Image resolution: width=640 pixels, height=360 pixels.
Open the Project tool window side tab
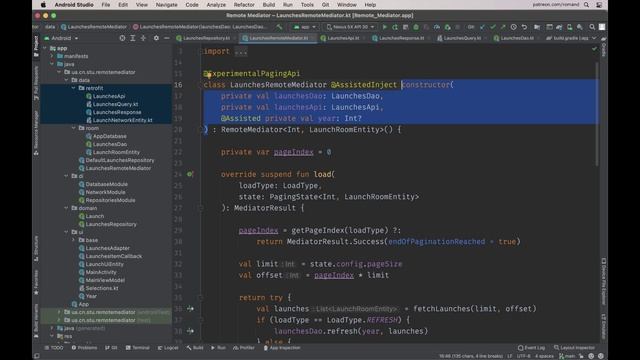[36, 46]
